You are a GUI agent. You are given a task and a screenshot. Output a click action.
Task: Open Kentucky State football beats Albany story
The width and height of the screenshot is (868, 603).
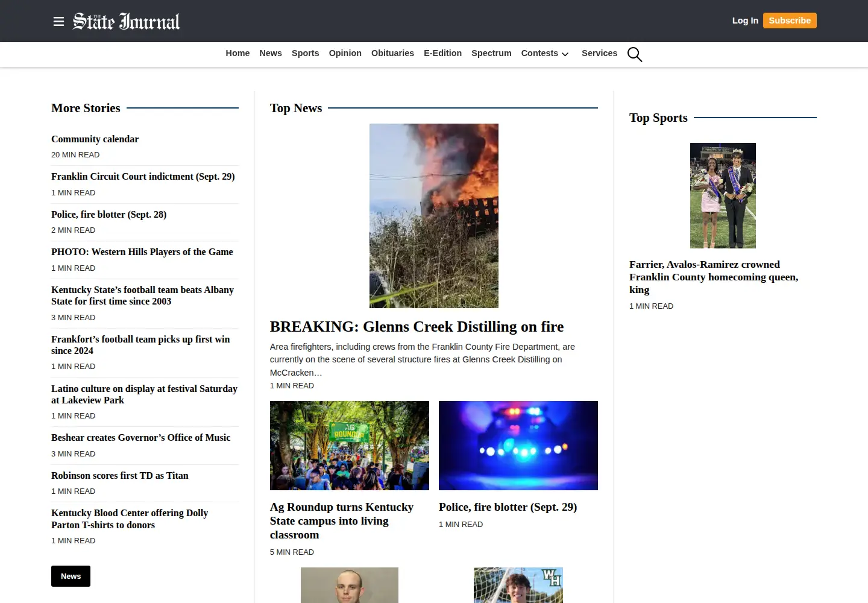pos(142,295)
